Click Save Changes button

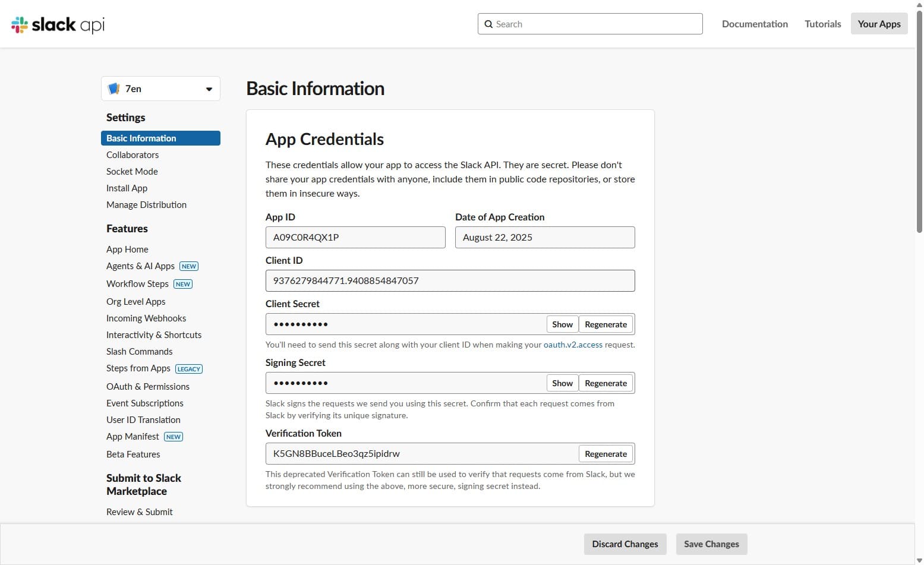click(711, 544)
